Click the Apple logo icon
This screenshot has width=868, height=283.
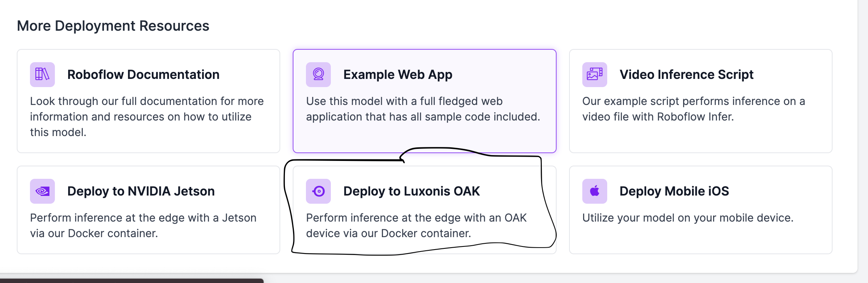594,191
